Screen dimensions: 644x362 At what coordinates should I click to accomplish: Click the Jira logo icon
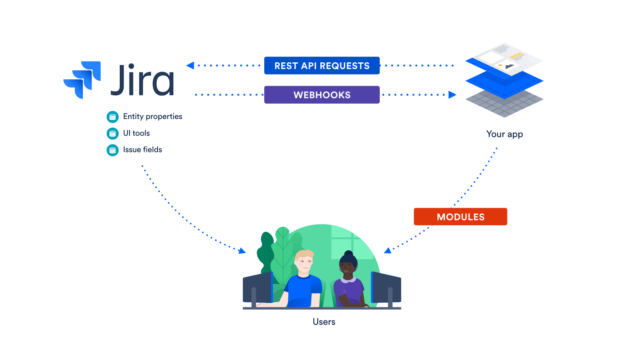coord(82,78)
